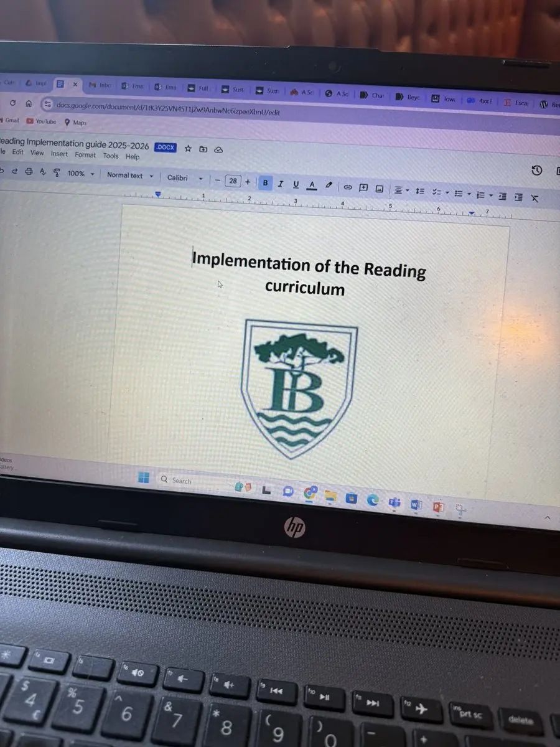Screen dimensions: 560x747
Task: Toggle Bold formatting
Action: tap(266, 183)
